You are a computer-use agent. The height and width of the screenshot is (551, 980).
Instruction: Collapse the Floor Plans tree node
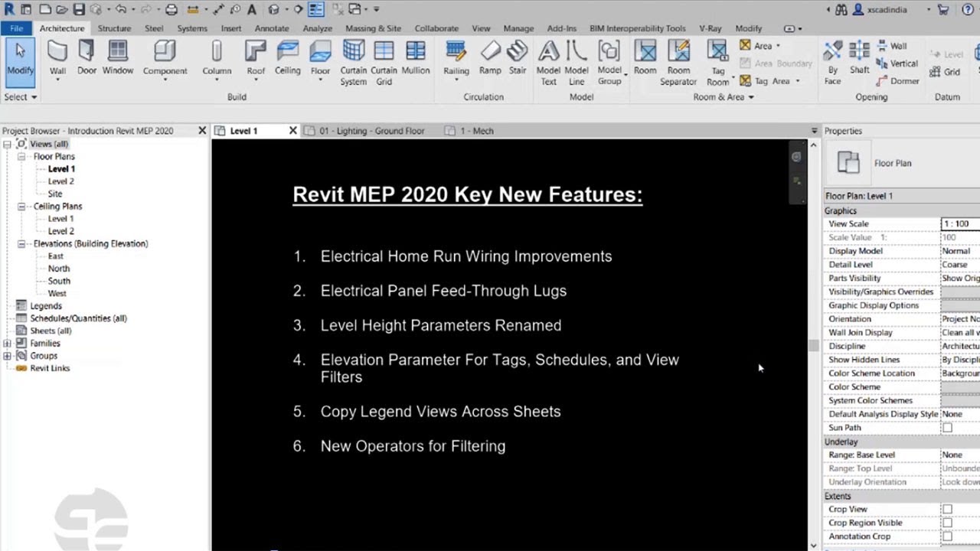[x=22, y=156]
